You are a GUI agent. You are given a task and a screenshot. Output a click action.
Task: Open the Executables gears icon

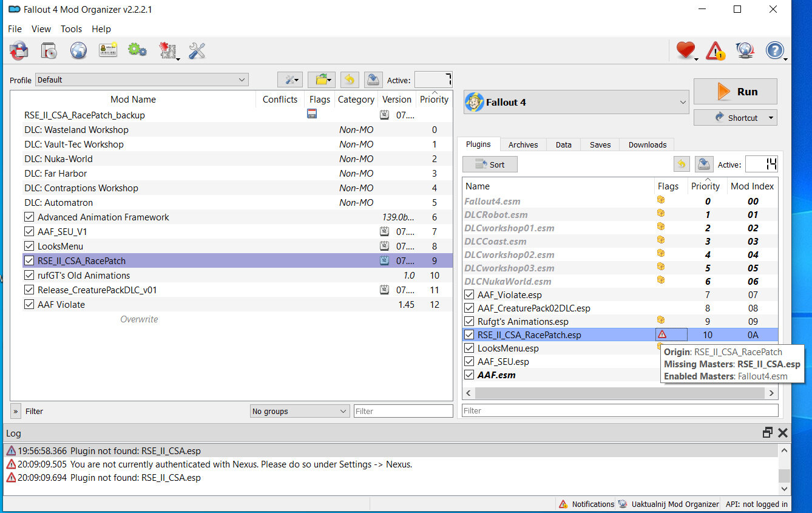click(137, 50)
